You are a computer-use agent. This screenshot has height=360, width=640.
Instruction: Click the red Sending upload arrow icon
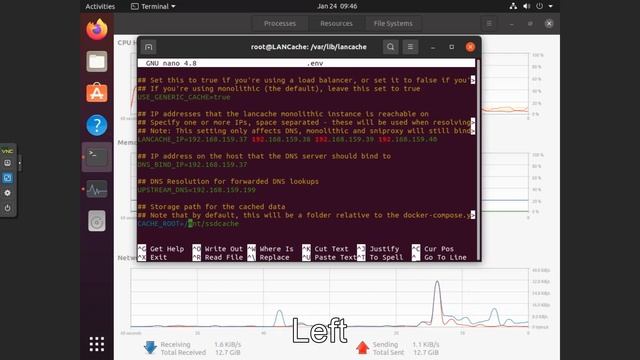tap(362, 347)
